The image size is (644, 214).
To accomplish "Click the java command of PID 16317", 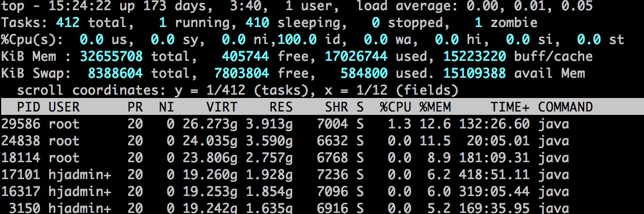I will click(554, 192).
